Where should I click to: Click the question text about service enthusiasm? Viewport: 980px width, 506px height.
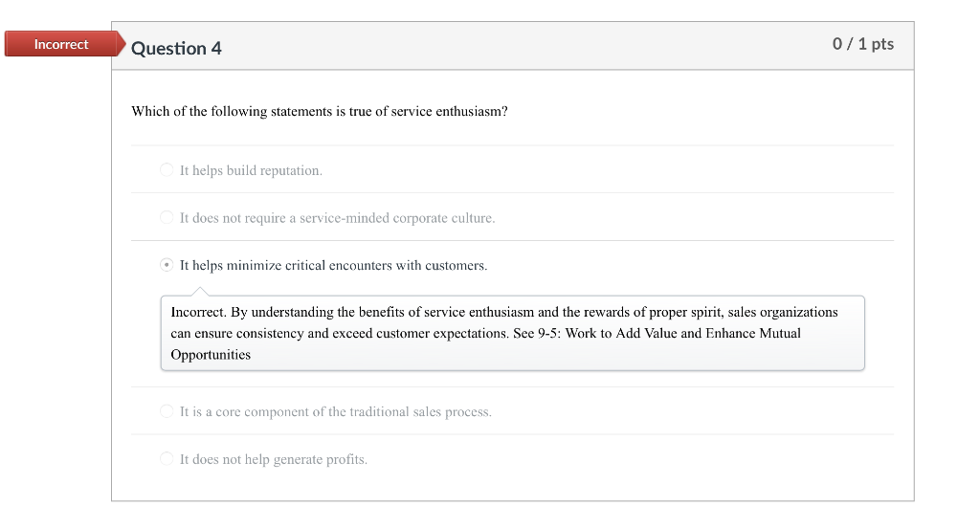(319, 112)
